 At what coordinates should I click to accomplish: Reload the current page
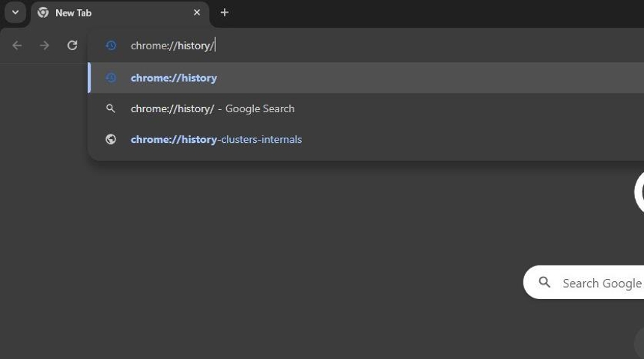pyautogui.click(x=73, y=45)
